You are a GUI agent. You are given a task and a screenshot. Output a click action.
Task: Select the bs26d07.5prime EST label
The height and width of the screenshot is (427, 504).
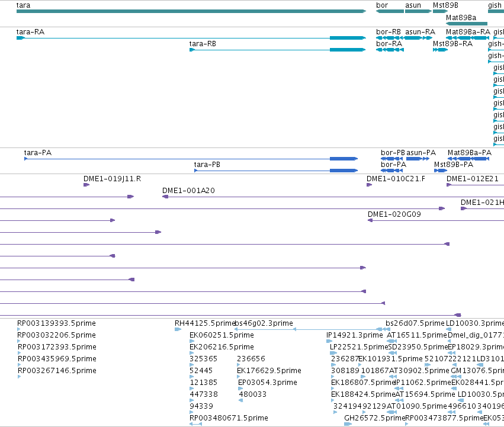pos(415,323)
